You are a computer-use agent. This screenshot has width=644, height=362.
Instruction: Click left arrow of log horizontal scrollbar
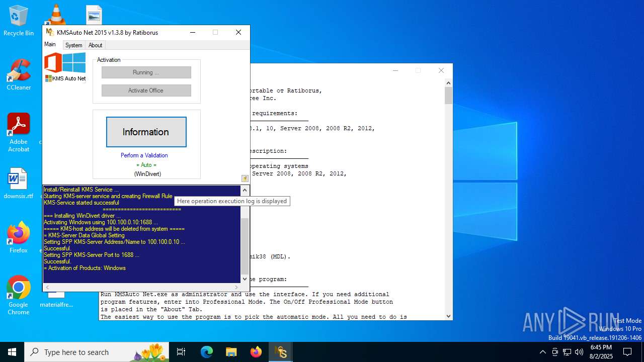pos(47,288)
